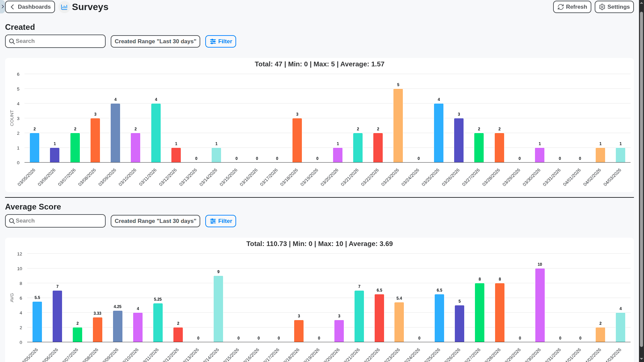This screenshot has height=362, width=644.
Task: Click the back chevron on the Dashboards button
Action: [12, 7]
